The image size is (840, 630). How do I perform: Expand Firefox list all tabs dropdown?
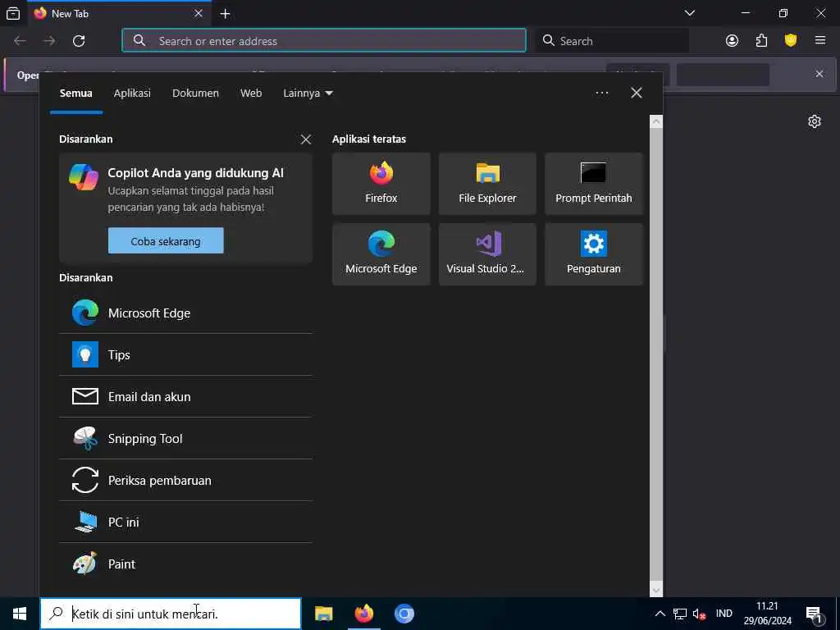[x=689, y=13]
